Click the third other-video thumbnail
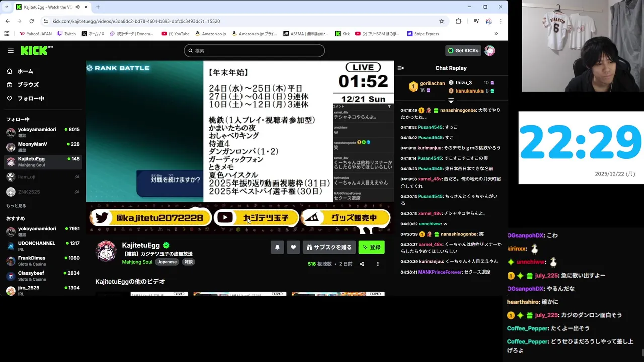The image size is (644, 362). tap(338, 293)
